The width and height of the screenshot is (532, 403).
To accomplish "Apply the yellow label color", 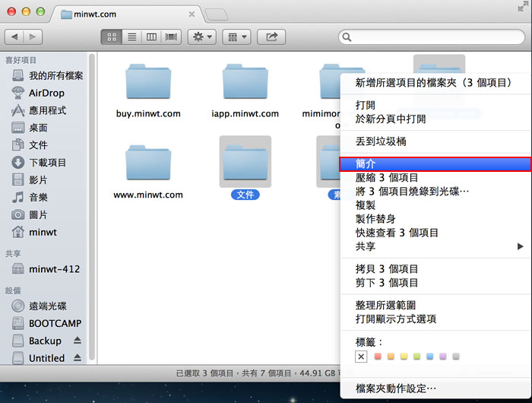I will tap(404, 356).
